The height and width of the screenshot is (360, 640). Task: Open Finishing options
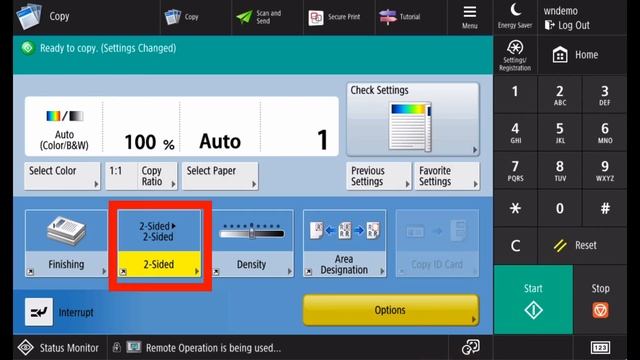[66, 244]
